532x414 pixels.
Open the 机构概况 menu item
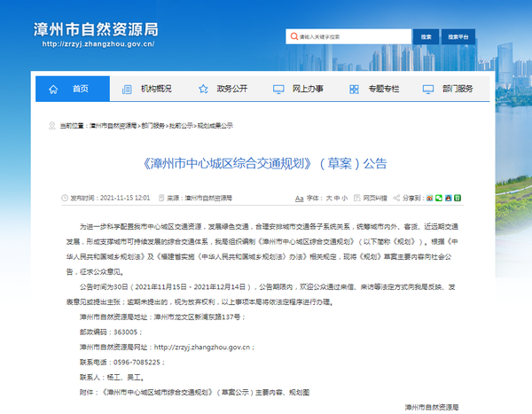pos(156,89)
